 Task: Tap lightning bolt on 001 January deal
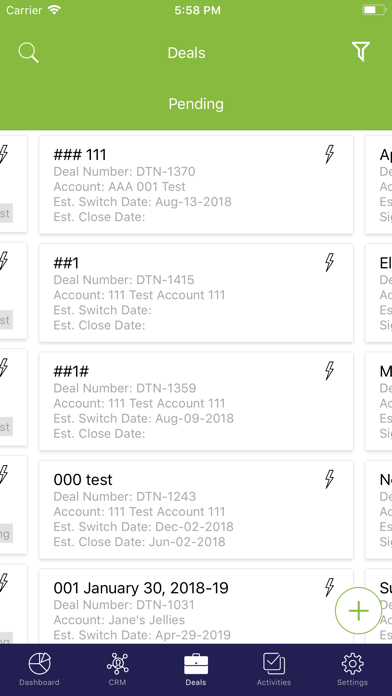click(x=329, y=587)
